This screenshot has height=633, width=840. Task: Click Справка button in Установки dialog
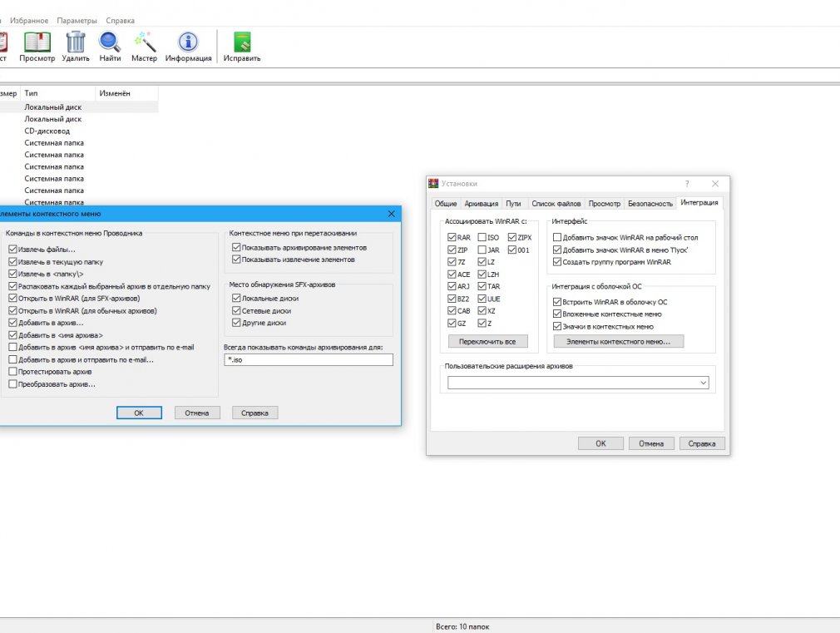pos(702,443)
